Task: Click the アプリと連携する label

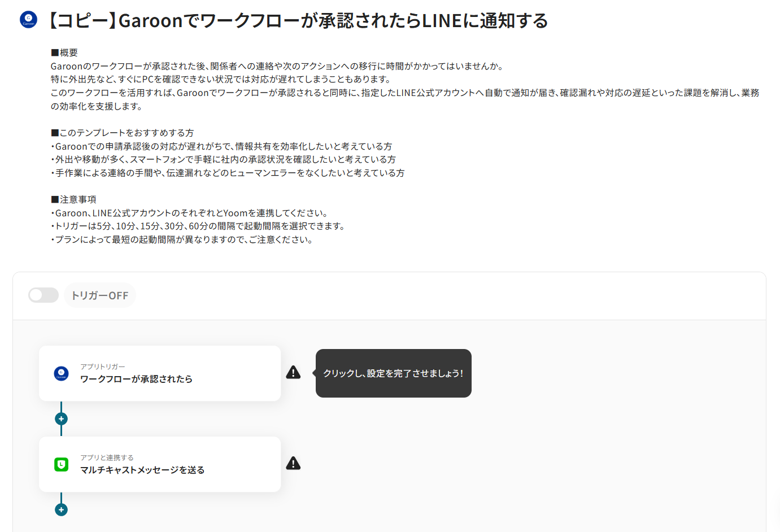Action: (107, 457)
